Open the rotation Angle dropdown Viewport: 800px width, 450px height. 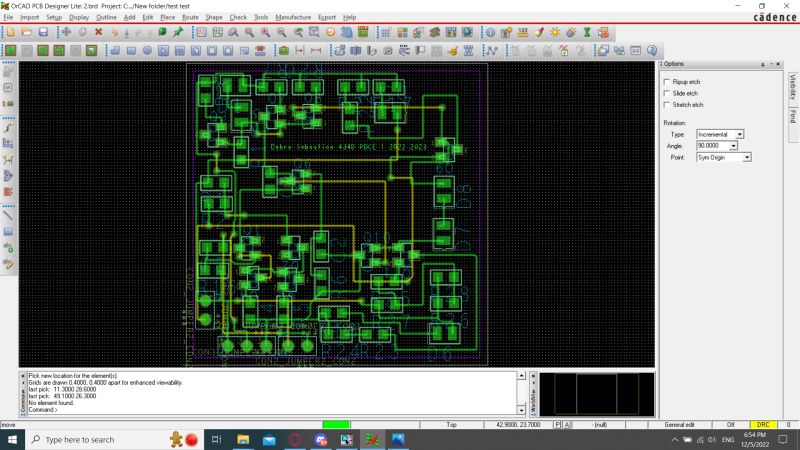733,146
